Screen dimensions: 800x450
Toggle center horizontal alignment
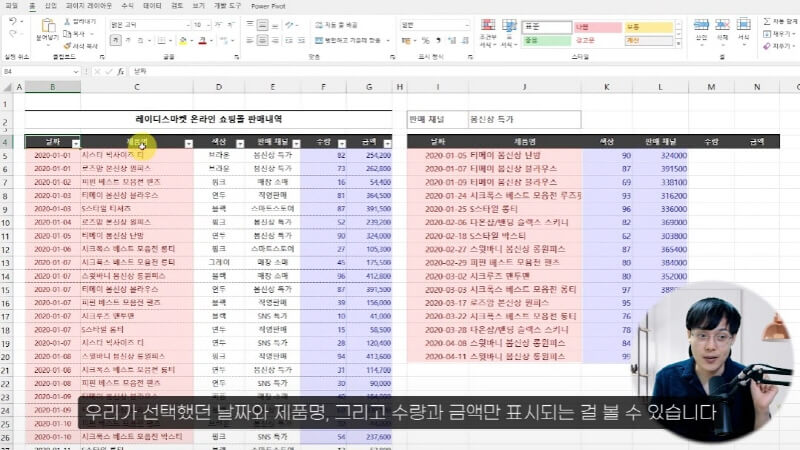click(262, 40)
